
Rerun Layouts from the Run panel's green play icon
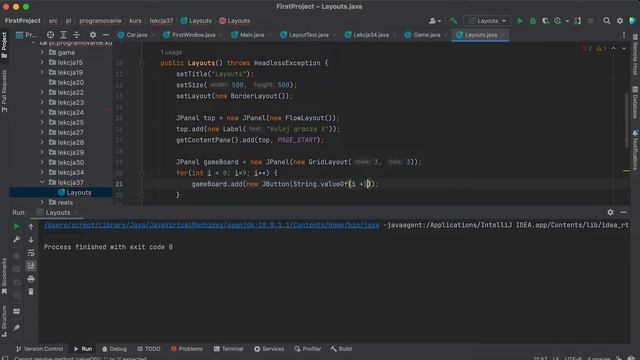(16, 227)
